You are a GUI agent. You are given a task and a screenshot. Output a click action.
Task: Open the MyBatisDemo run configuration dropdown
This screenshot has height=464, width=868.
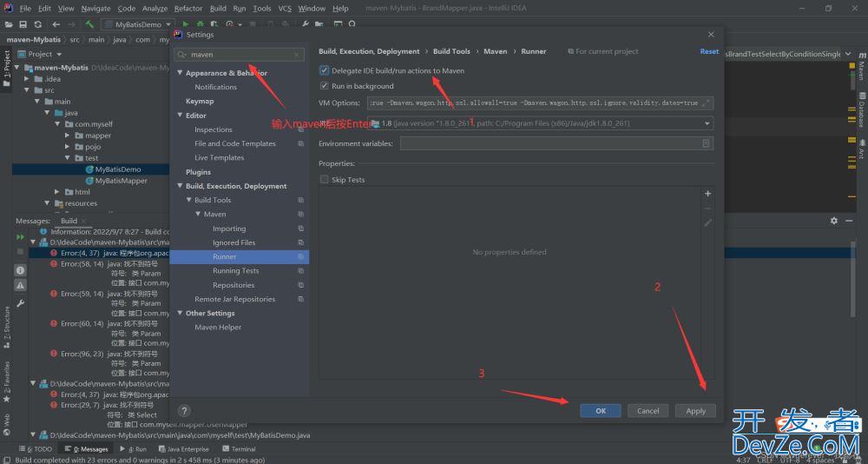point(137,24)
